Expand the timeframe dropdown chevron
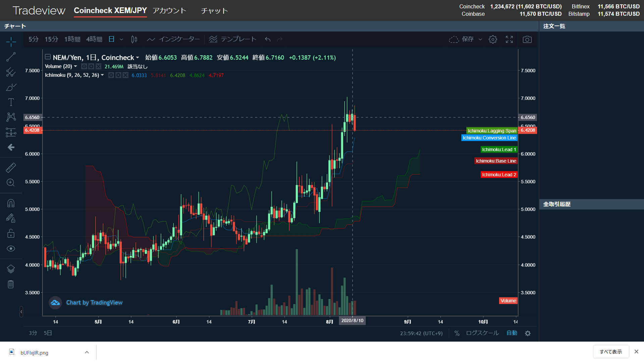 [x=121, y=39]
